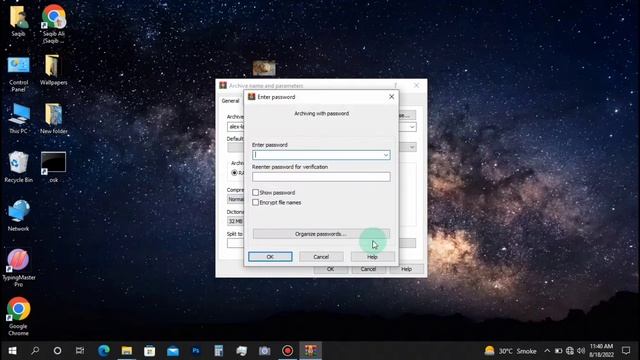Confirm with OK in Enter password dialog

tap(270, 257)
